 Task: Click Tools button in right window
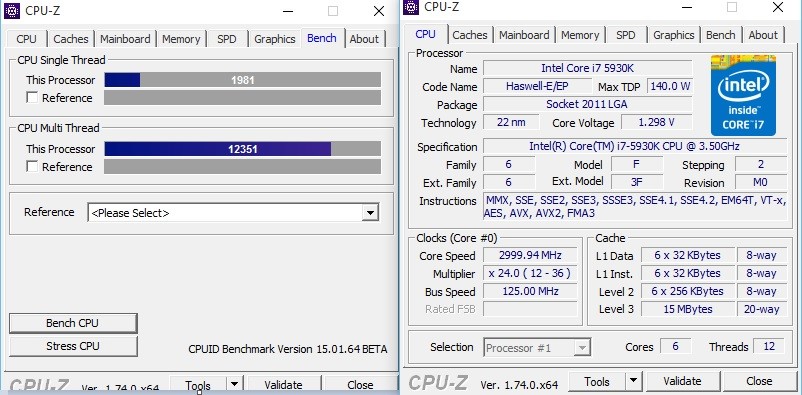597,381
